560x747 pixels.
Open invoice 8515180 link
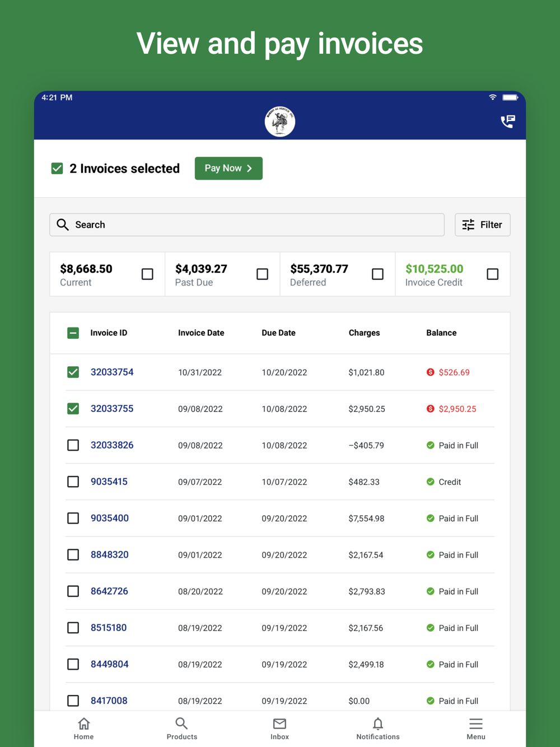[109, 628]
